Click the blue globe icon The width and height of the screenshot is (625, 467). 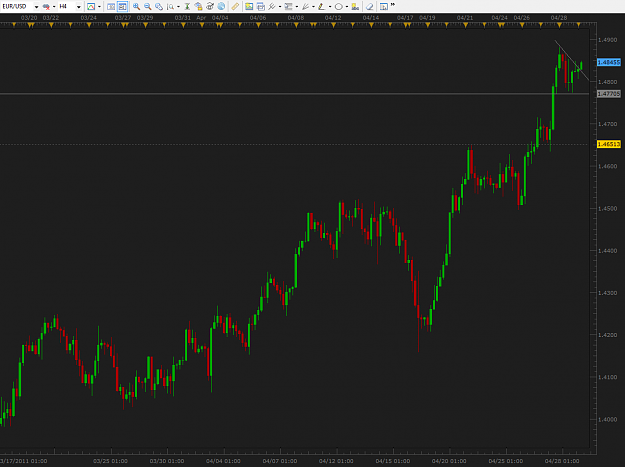[221, 6]
